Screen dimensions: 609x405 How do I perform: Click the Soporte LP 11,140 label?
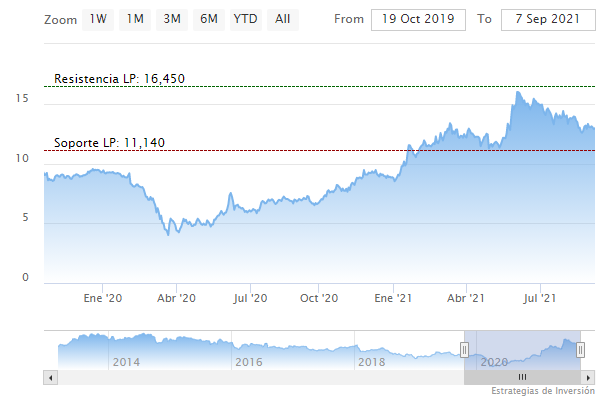point(109,143)
